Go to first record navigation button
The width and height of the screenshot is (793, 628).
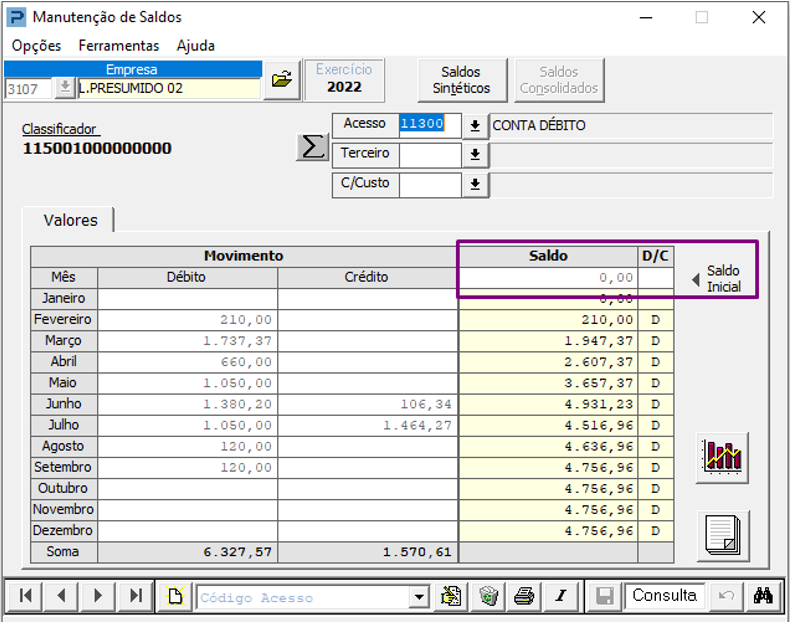coord(25,596)
